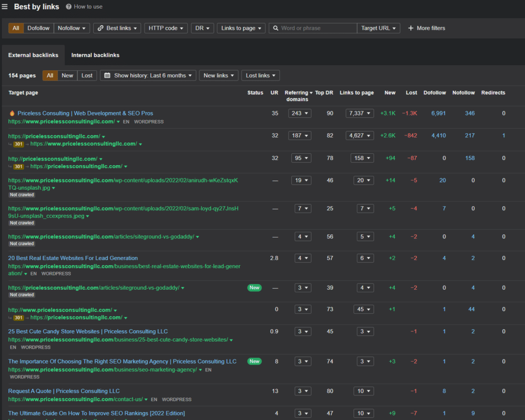Open the hamburger menu icon
The height and width of the screenshot is (420, 525).
(x=5, y=7)
